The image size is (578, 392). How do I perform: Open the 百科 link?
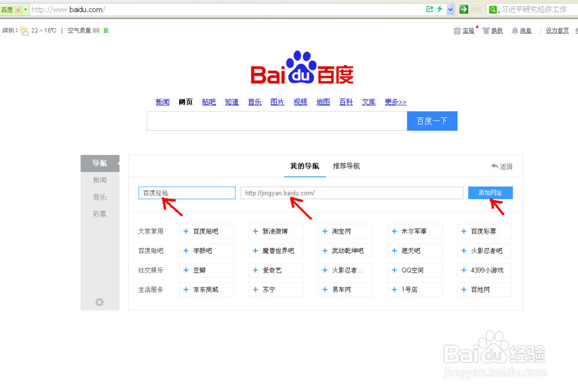pos(346,102)
